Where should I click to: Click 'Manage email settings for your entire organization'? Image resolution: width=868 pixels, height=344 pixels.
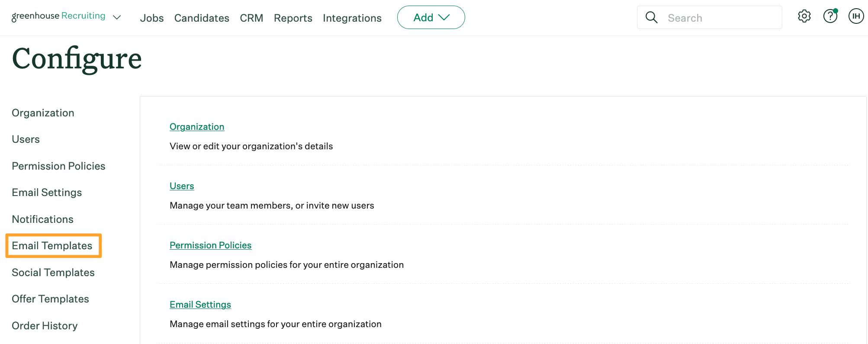tap(276, 324)
